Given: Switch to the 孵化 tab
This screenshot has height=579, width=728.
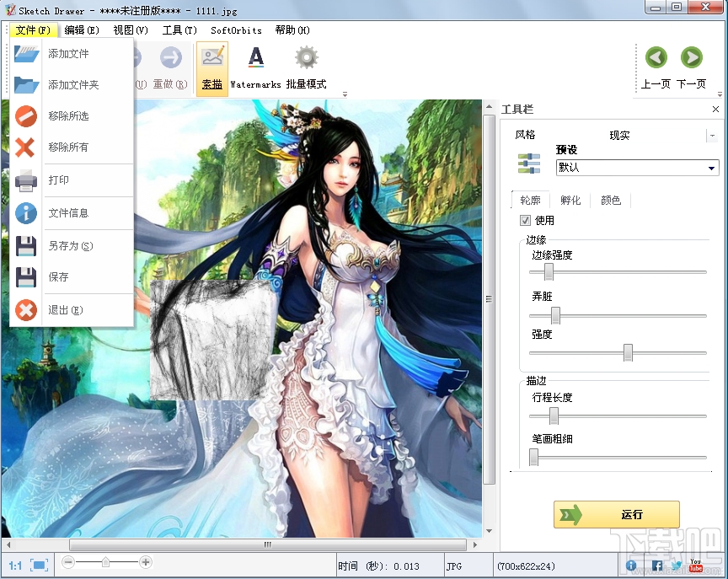Looking at the screenshot, I should [570, 201].
